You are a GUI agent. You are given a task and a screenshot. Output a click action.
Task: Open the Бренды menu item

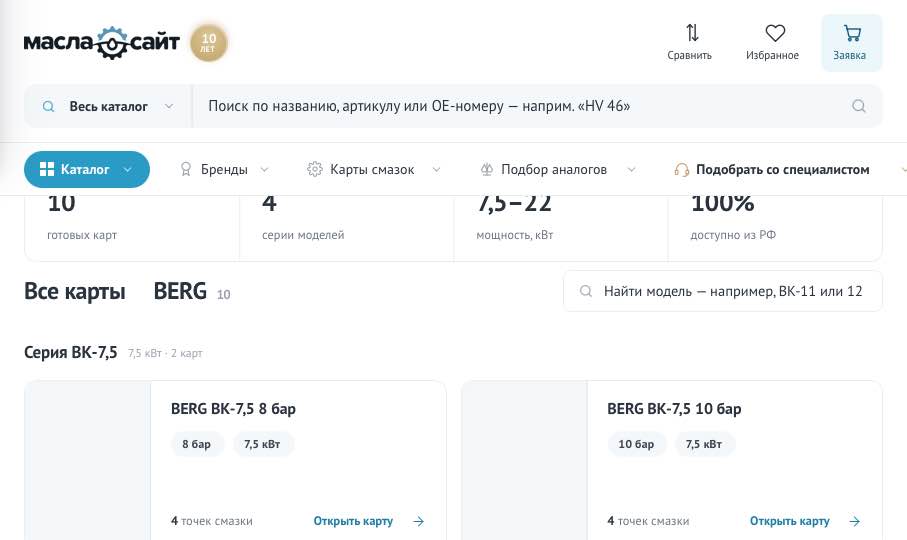point(224,169)
